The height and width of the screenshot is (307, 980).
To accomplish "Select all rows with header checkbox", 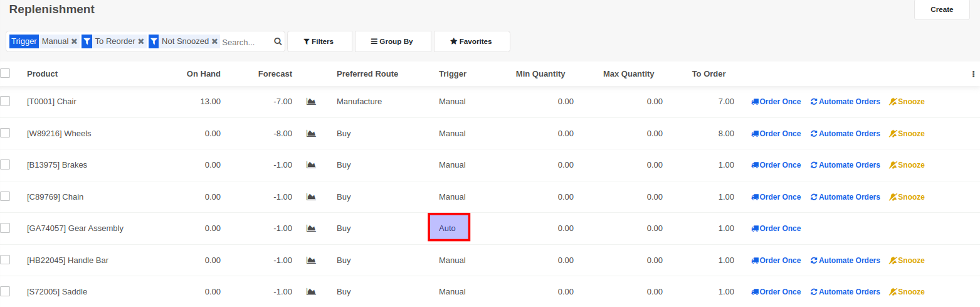I will [6, 73].
